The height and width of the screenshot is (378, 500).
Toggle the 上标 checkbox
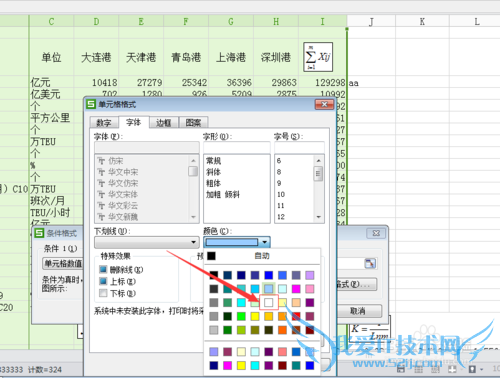[103, 281]
